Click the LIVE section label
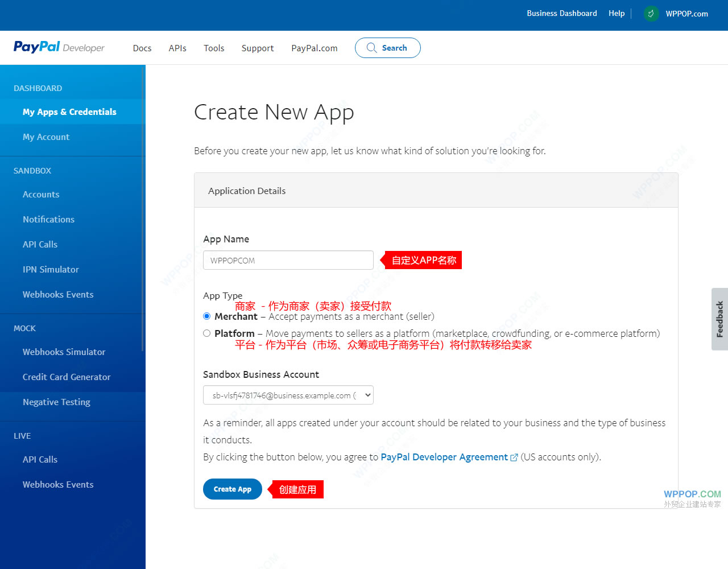Screen dimensions: 728x569 coord(22,436)
